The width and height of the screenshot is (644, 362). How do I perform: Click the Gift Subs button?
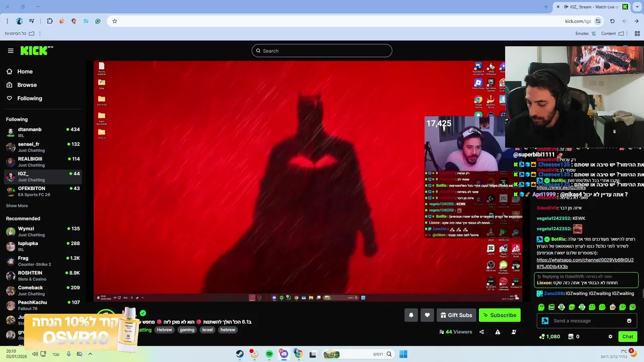pos(456,315)
